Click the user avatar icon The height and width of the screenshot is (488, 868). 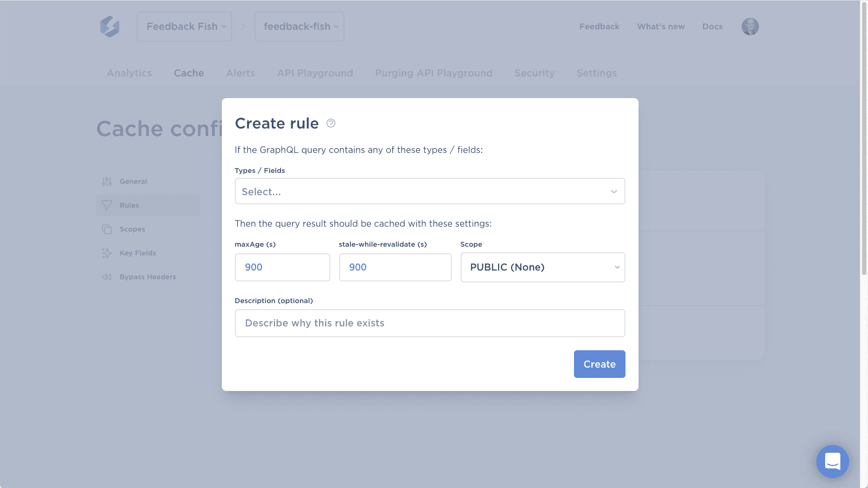click(750, 27)
